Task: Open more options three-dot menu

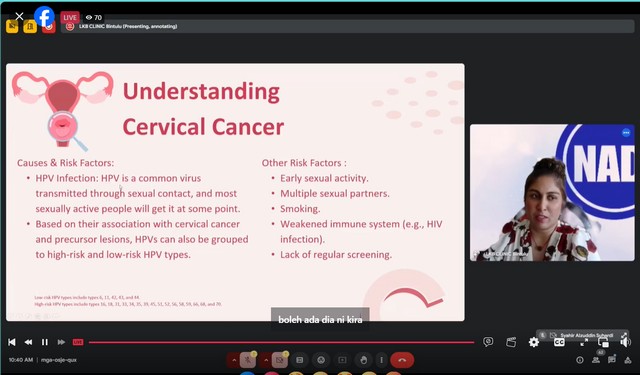Action: 382,360
